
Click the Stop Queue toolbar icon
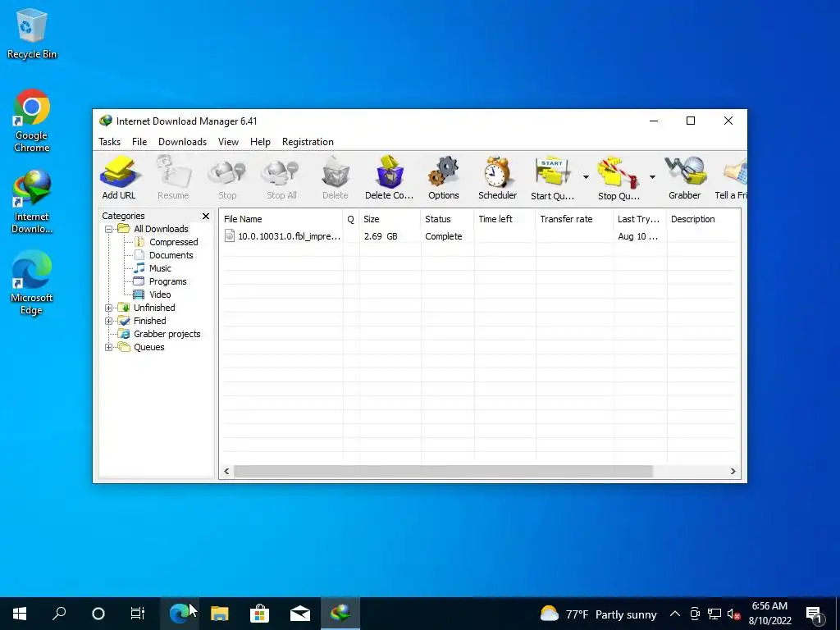tap(619, 178)
